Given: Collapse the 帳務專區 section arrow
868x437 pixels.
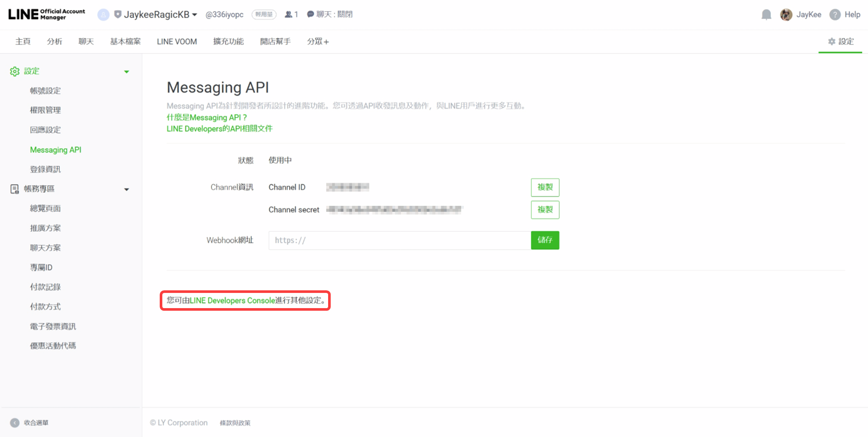Looking at the screenshot, I should coord(127,189).
